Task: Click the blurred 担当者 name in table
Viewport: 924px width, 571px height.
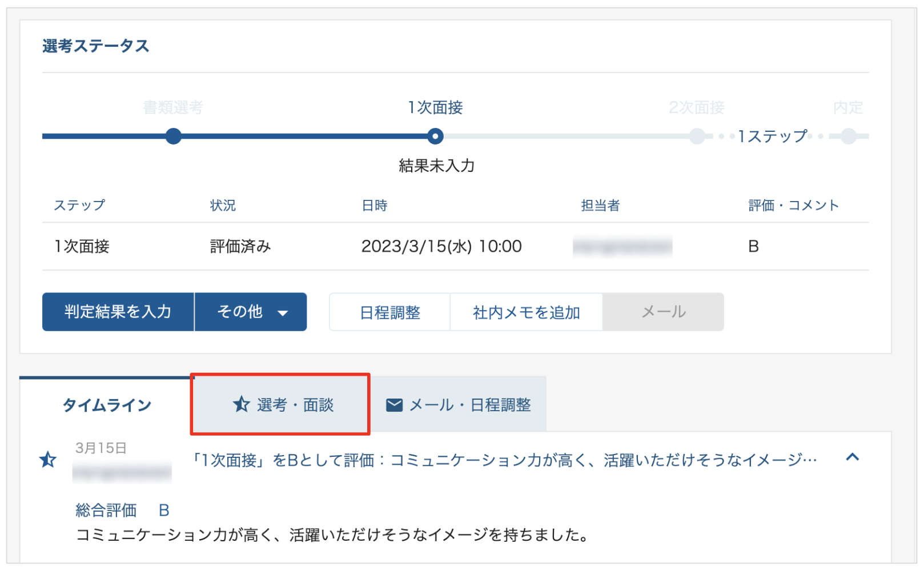Action: point(622,247)
